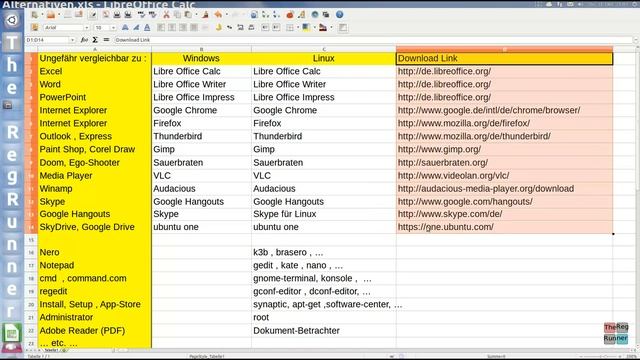Export directly as PDF icon

click(106, 15)
